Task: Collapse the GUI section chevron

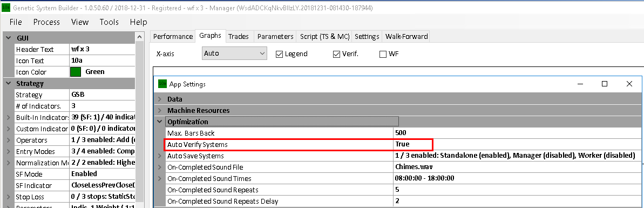Action: 8,38
